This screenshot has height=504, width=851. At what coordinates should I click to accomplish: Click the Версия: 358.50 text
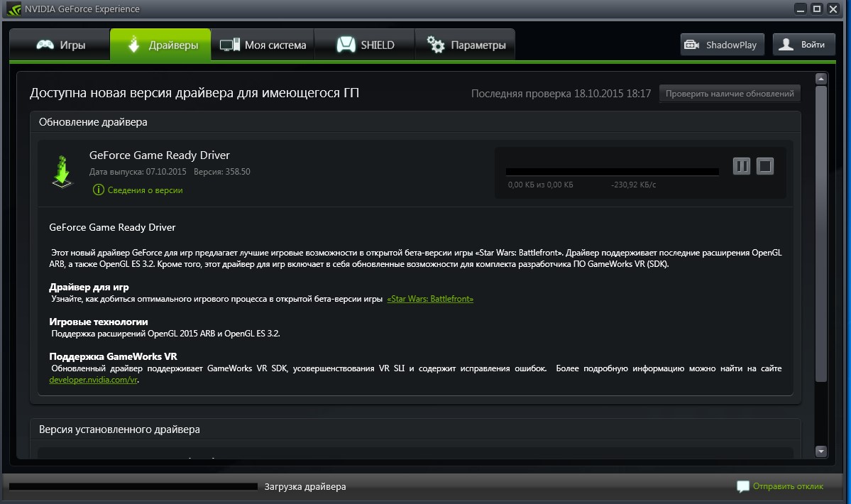coord(222,172)
